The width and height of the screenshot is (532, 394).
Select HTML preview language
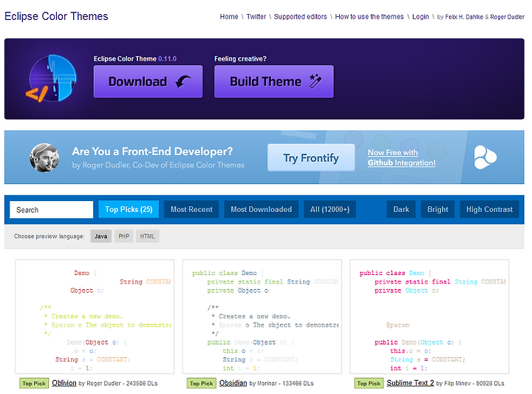(147, 237)
